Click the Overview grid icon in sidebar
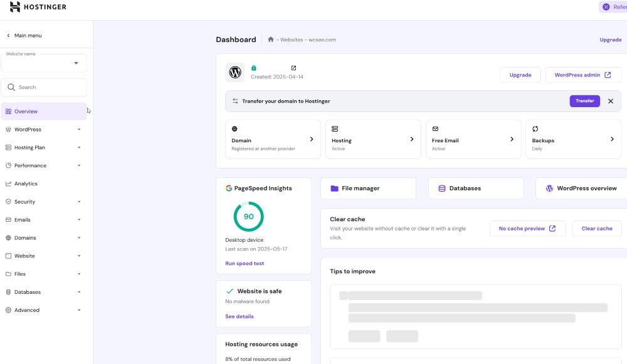The height and width of the screenshot is (364, 627). pyautogui.click(x=8, y=112)
